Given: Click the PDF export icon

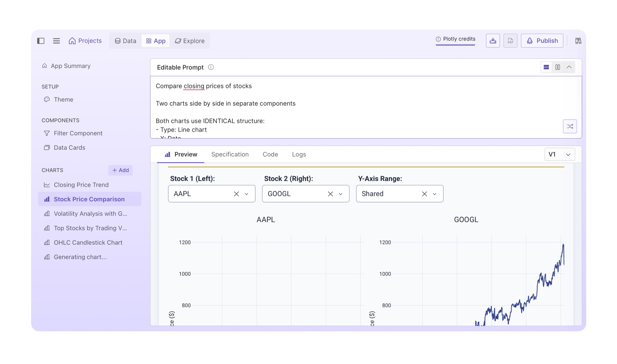Looking at the screenshot, I should click(510, 41).
